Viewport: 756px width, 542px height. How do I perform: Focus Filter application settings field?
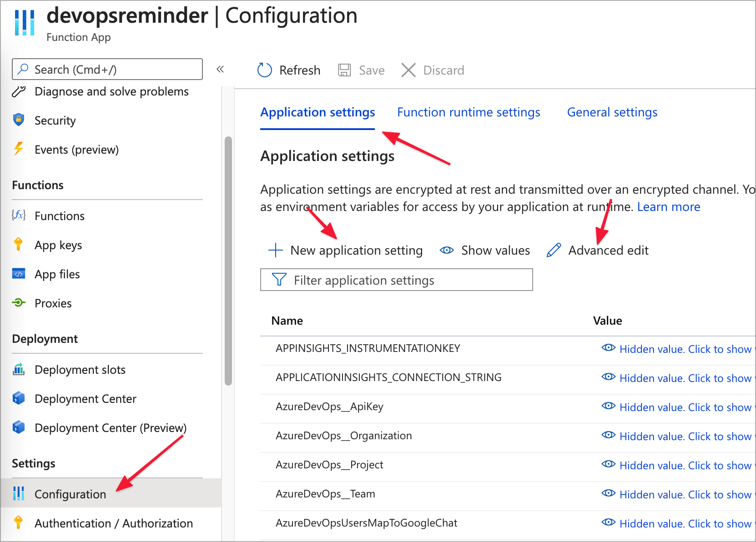coord(396,280)
